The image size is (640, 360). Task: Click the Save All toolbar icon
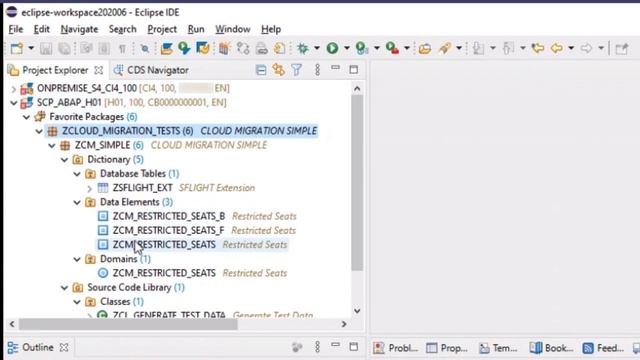(x=64, y=48)
